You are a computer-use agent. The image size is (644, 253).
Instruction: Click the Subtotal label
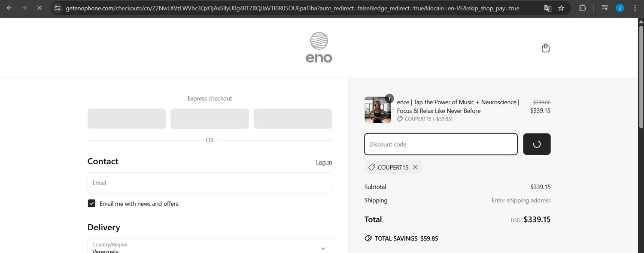pos(375,187)
